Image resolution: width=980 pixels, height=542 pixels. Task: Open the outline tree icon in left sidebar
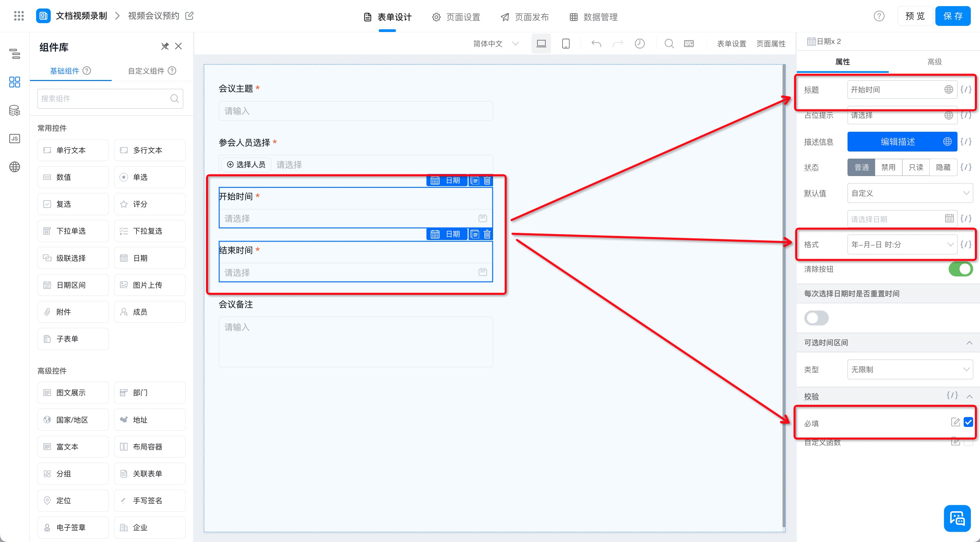(14, 54)
